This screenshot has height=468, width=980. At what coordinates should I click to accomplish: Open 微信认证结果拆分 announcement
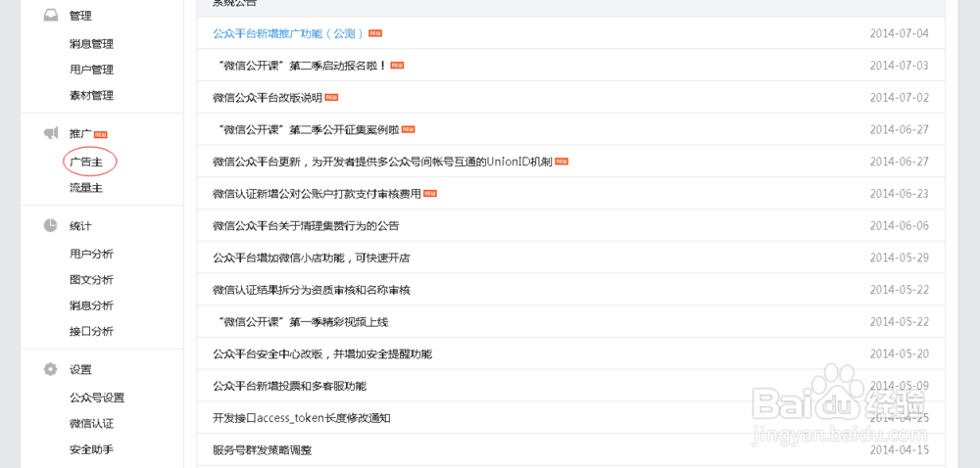(312, 290)
